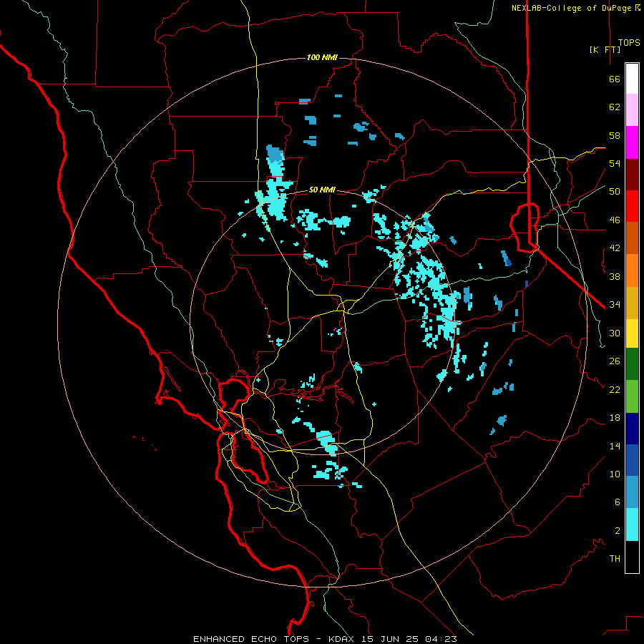Click the legend value "6"

tap(618, 502)
